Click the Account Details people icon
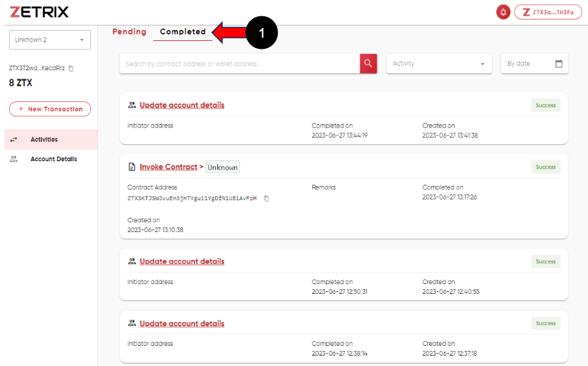Viewport: 588px width, 366px height. click(x=14, y=159)
